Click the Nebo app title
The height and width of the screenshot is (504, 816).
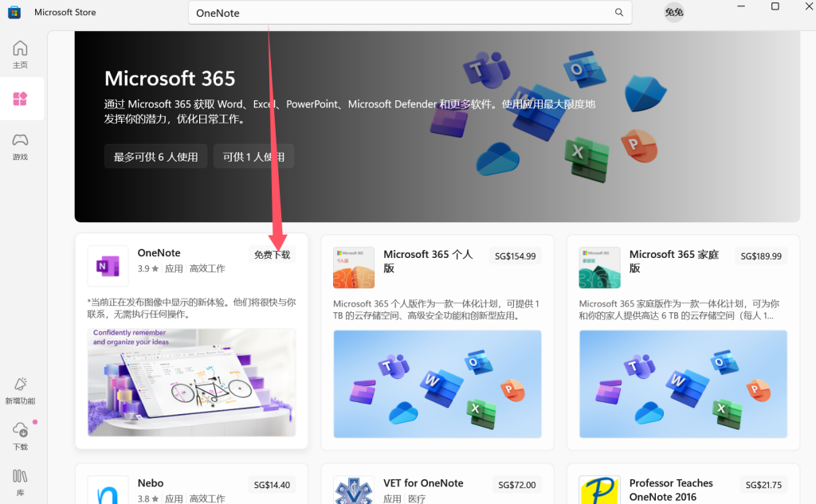pos(151,483)
